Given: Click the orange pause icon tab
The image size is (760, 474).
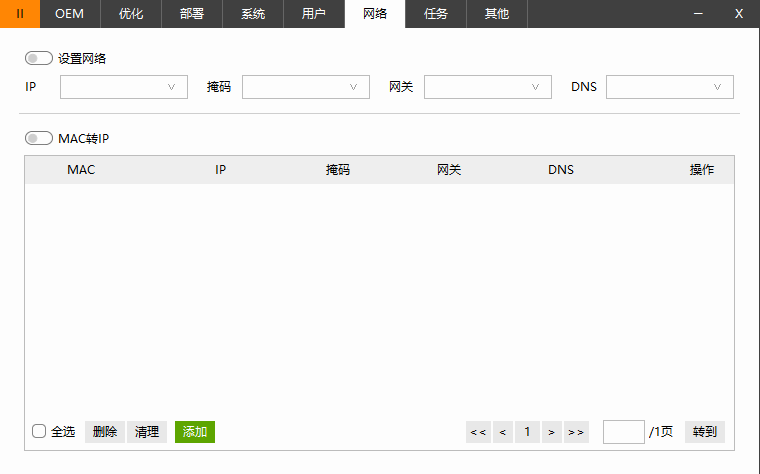Looking at the screenshot, I should coord(20,14).
